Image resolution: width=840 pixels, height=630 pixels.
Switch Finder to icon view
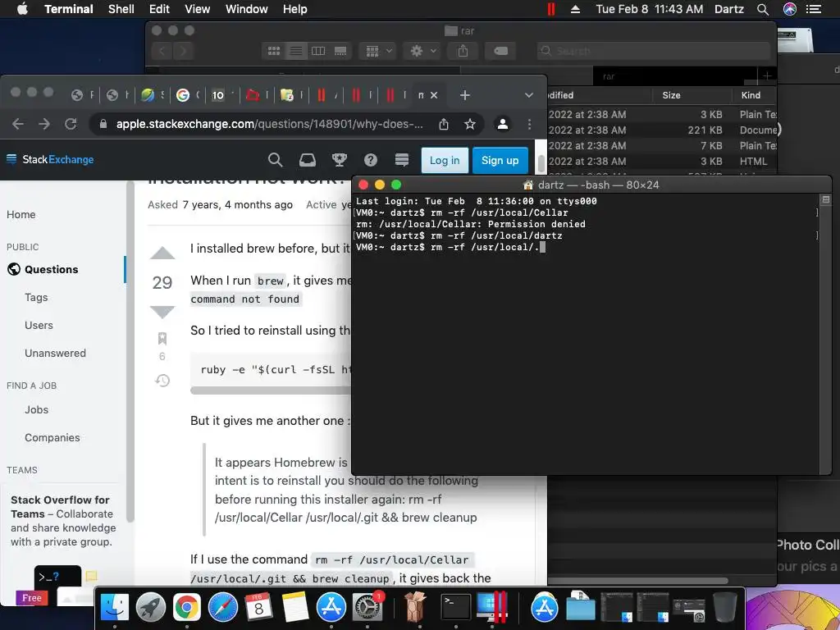tap(274, 51)
